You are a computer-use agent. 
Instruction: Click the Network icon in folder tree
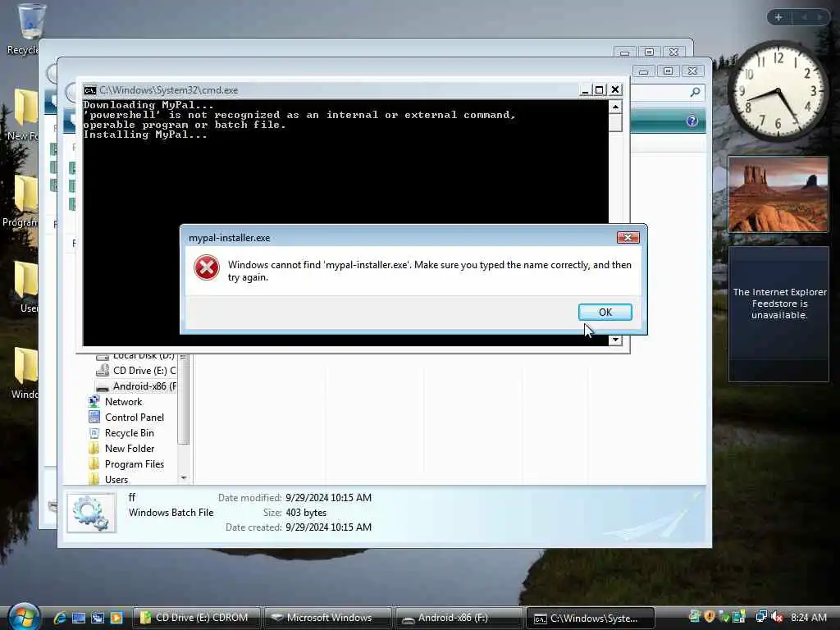coord(94,401)
